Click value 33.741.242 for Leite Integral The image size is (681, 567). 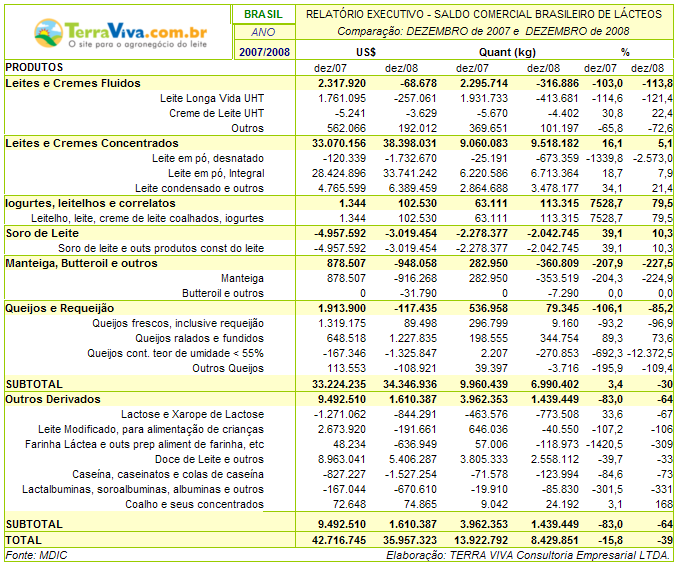click(x=410, y=173)
